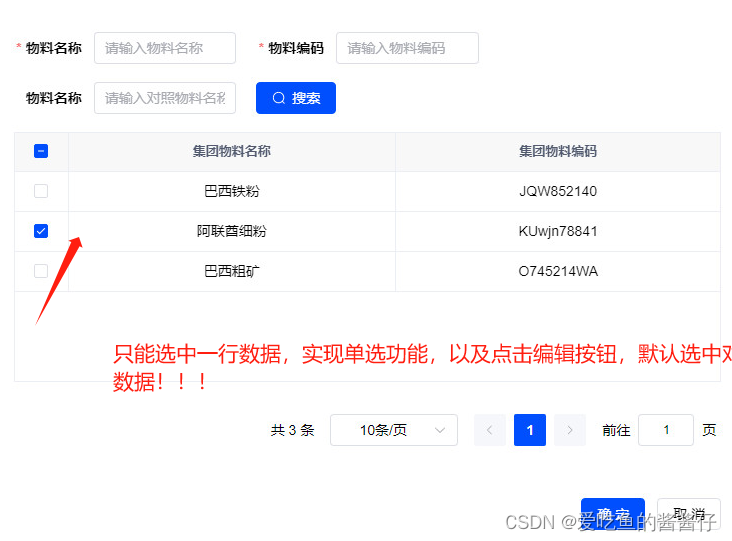Focus the 前往 page jump input
732x541 pixels.
[666, 430]
